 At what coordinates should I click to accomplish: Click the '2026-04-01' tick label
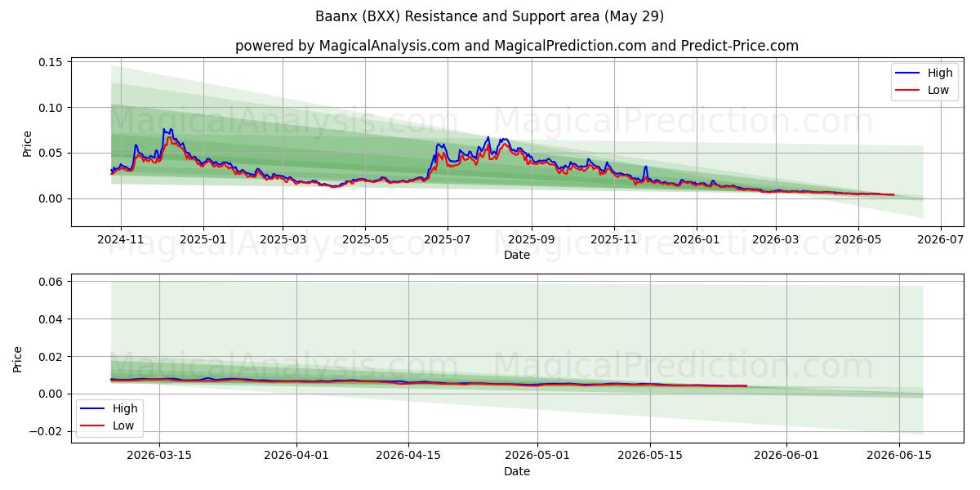click(296, 457)
